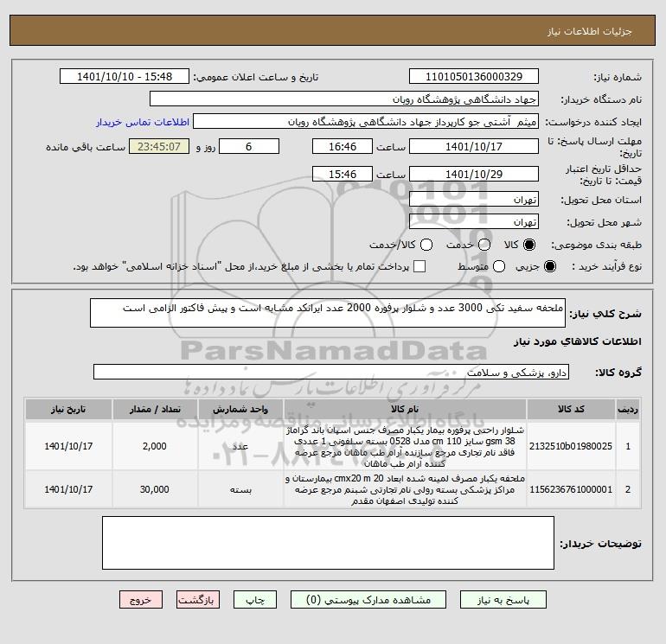The width and height of the screenshot is (666, 644).
Task: Click row 1 need date 1401/10/17
Action: pos(68,446)
